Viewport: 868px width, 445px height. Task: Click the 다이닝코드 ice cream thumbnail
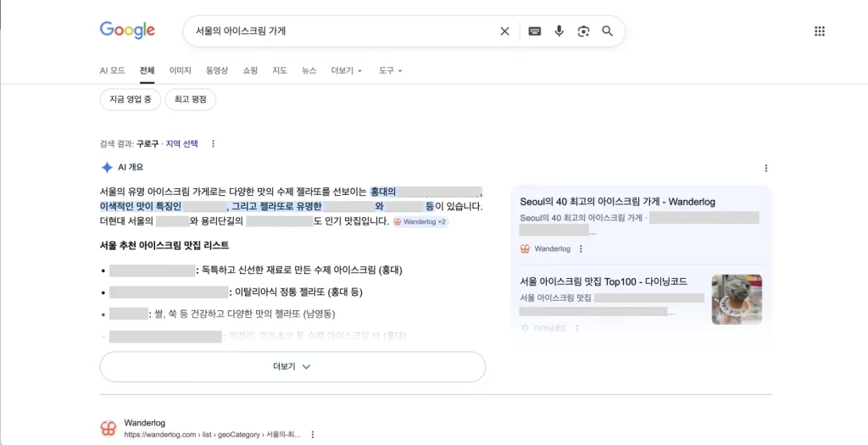click(736, 299)
